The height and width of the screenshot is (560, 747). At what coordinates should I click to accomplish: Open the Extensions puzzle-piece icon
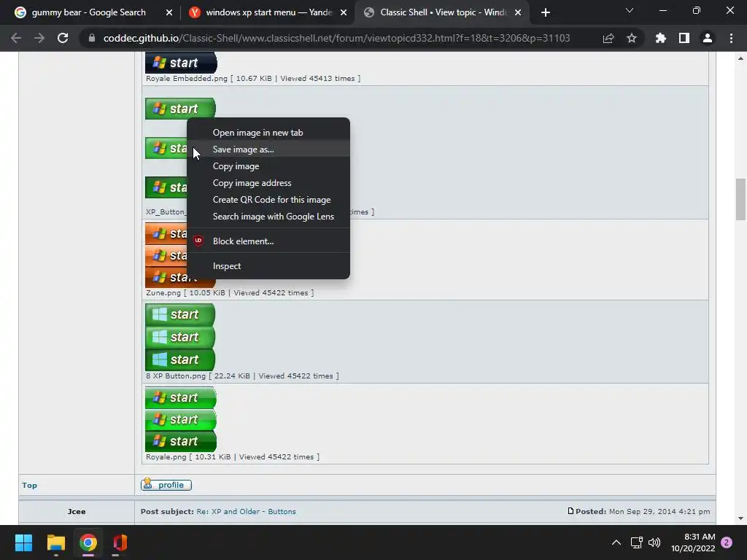pyautogui.click(x=661, y=38)
